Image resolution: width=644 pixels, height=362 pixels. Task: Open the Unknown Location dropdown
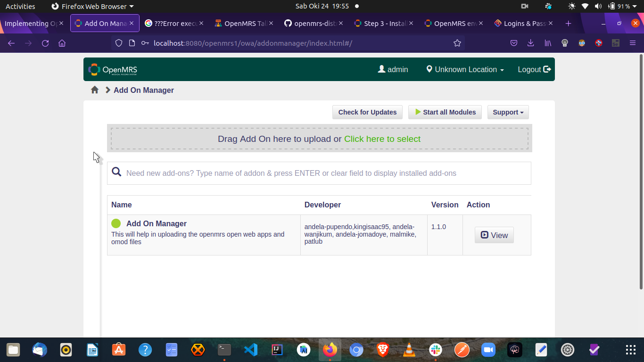coord(465,69)
